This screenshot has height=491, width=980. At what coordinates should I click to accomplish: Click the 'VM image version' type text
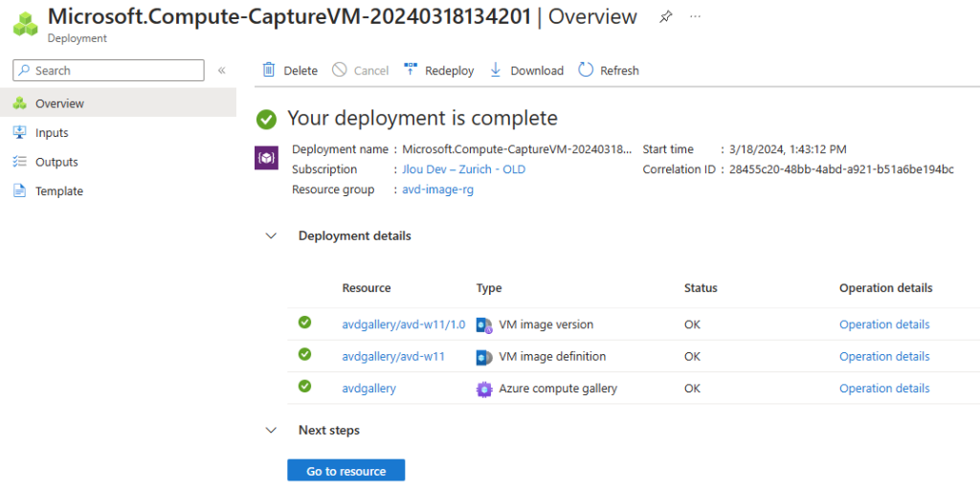click(546, 324)
